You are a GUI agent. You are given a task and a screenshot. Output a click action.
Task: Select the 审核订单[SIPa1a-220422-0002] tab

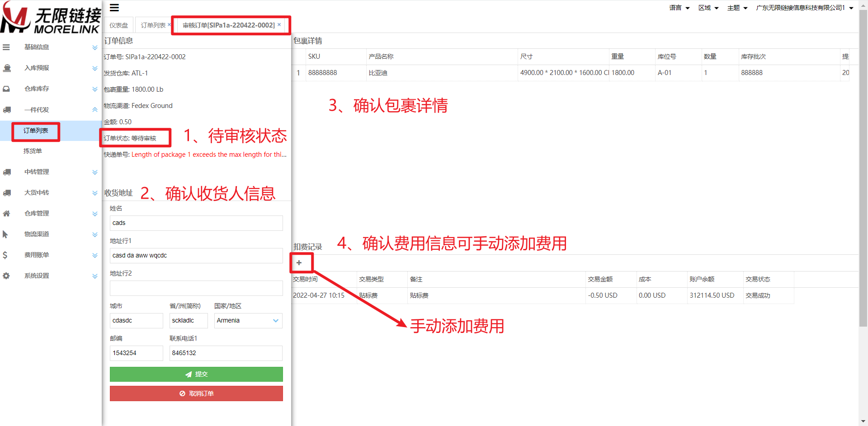[229, 25]
